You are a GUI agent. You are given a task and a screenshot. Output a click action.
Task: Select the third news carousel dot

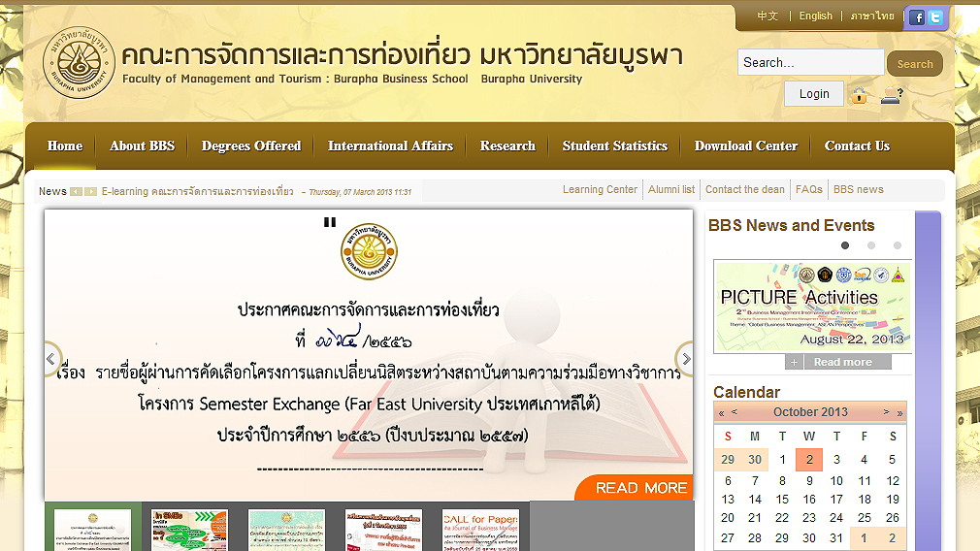click(x=898, y=245)
